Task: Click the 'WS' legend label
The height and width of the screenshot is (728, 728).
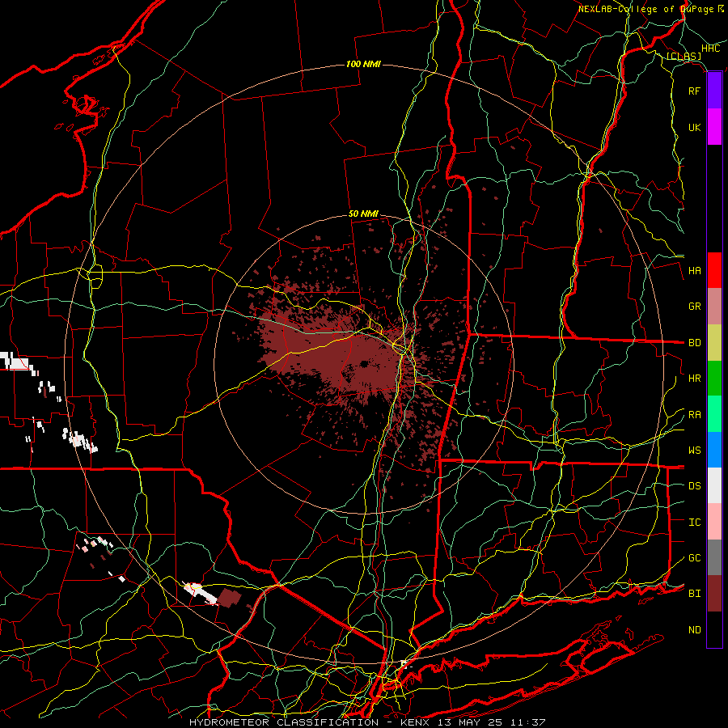Action: pyautogui.click(x=694, y=451)
